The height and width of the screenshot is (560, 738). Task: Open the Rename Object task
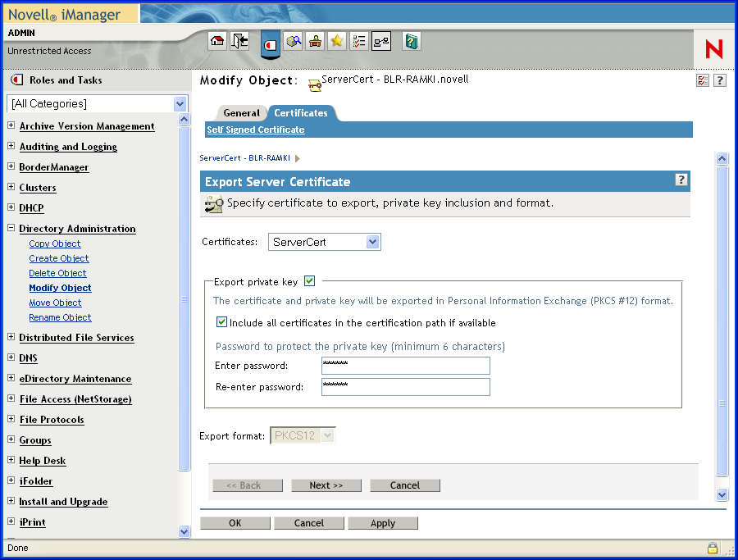60,317
